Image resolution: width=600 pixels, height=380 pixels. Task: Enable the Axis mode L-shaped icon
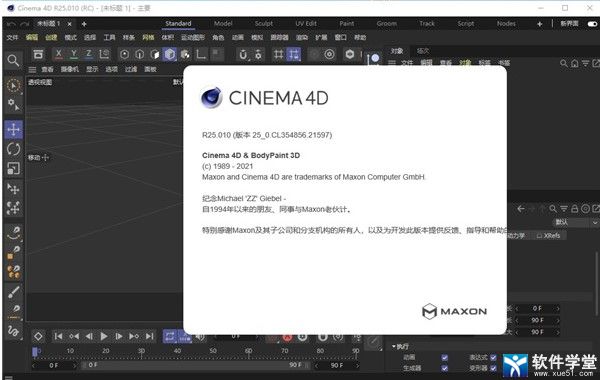pos(201,54)
